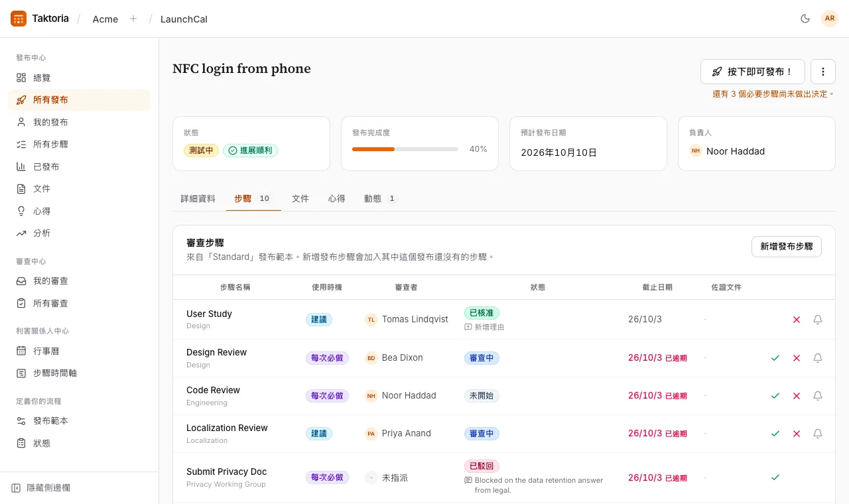Click the bell icon for User Study

pos(818,320)
